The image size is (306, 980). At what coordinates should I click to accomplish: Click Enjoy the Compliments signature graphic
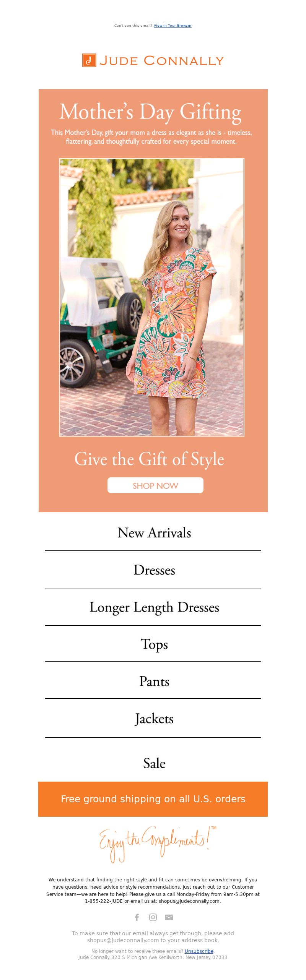pyautogui.click(x=158, y=844)
